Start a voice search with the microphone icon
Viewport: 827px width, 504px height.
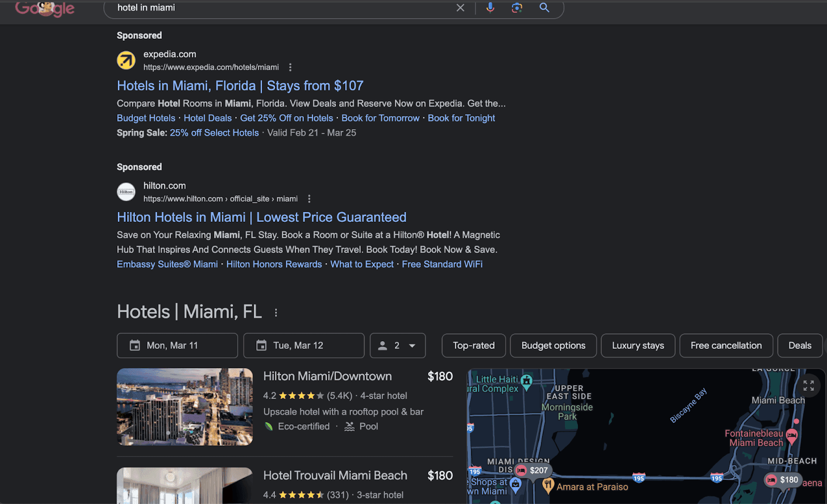click(489, 8)
